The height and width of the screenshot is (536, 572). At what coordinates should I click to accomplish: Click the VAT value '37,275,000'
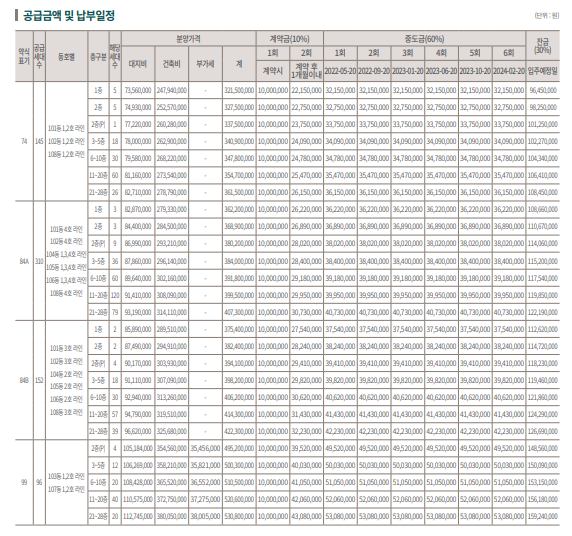click(205, 499)
